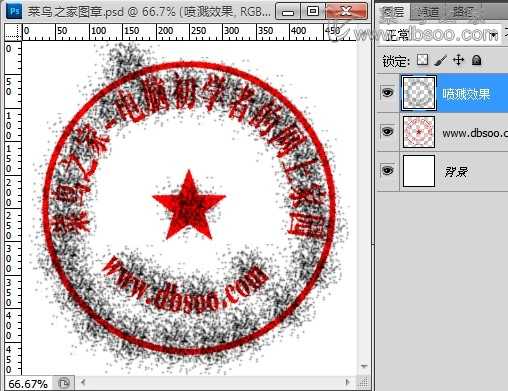Switch to the 路径 paths tab
This screenshot has height=391, width=508.
[x=462, y=12]
